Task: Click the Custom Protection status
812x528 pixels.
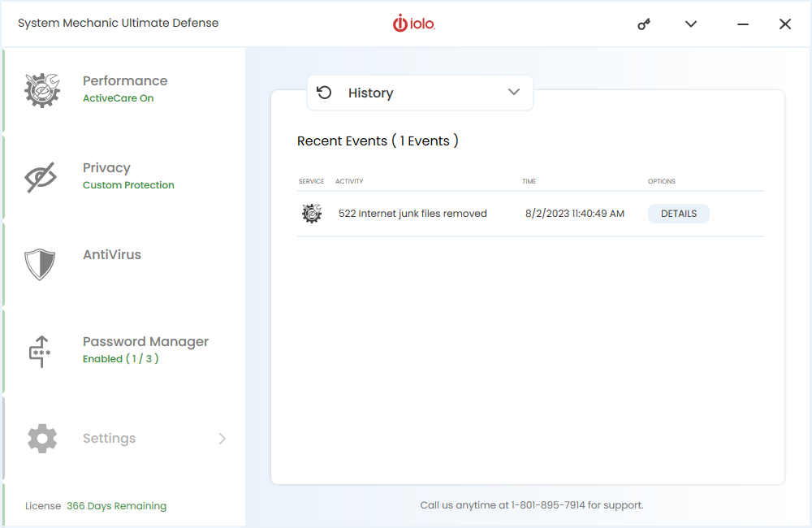Action: point(128,185)
